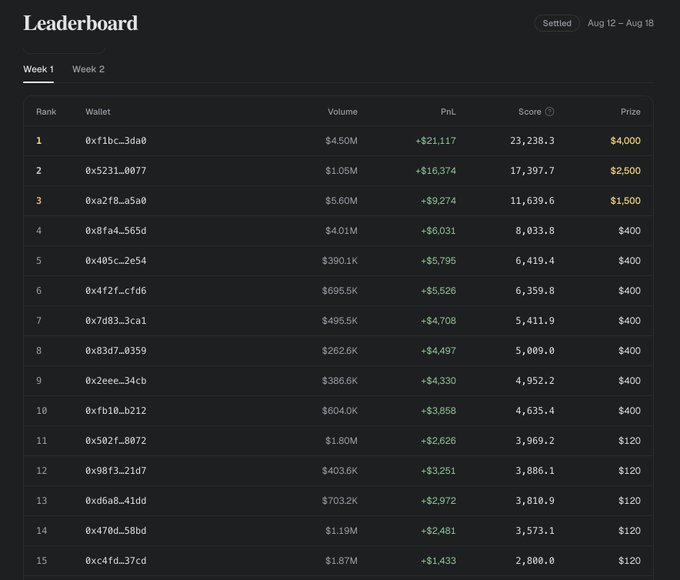This screenshot has height=580, width=680.
Task: Click the +$9,274 PnL value
Action: [438, 200]
